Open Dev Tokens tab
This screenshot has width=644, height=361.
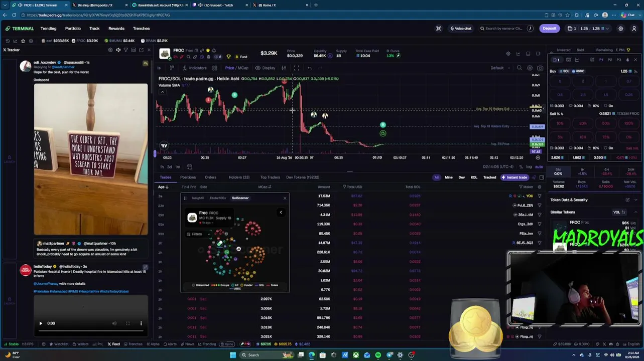click(303, 177)
